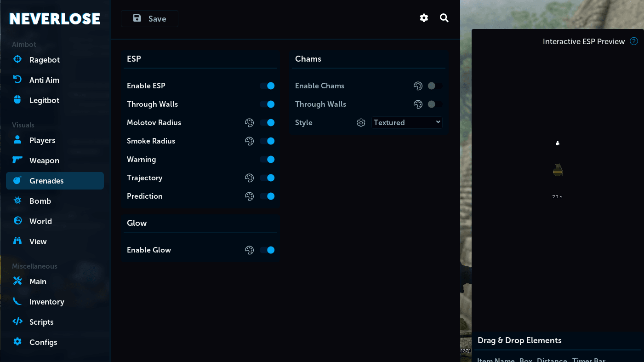The width and height of the screenshot is (644, 362).
Task: Open Molotov Radius color palette icon
Action: click(x=249, y=123)
